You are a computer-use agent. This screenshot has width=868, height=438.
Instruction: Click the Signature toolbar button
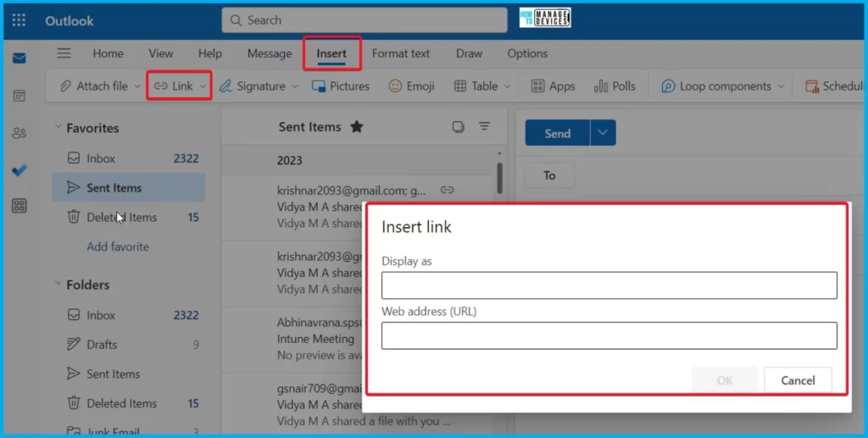[253, 86]
